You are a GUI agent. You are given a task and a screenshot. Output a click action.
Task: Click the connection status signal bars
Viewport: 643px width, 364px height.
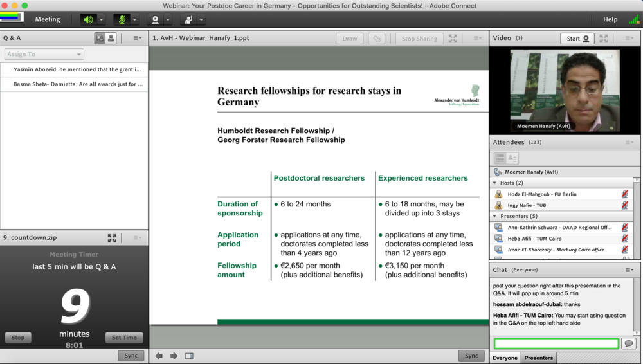pyautogui.click(x=634, y=19)
